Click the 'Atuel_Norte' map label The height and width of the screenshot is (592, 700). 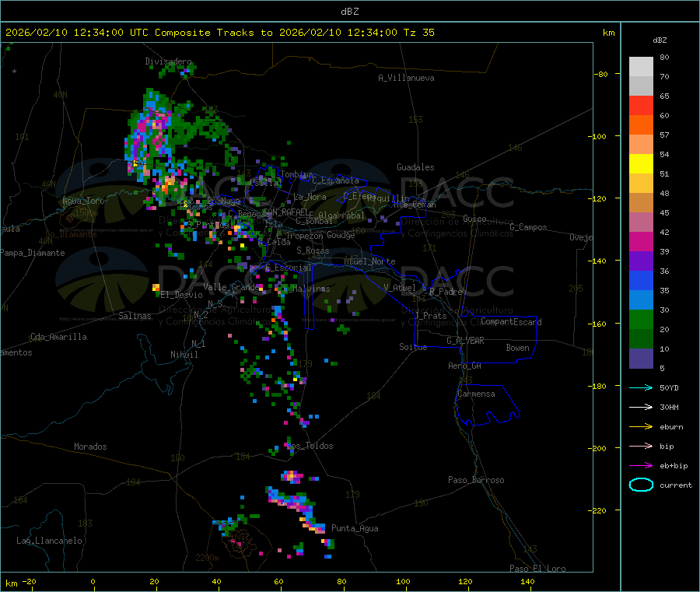[x=369, y=261]
